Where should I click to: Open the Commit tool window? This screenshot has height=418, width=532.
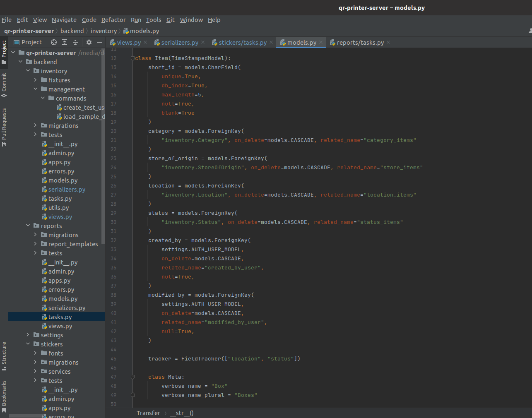(x=4, y=85)
